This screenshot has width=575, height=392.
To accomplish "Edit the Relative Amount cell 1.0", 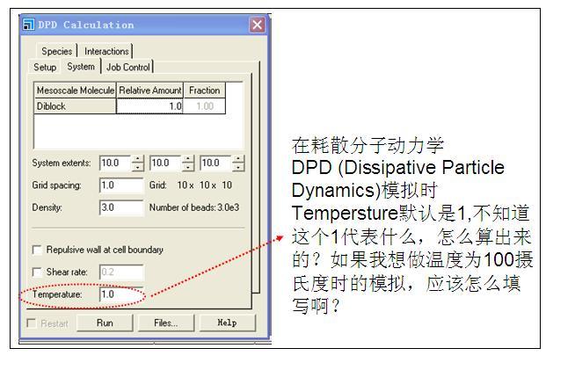I will [x=150, y=106].
